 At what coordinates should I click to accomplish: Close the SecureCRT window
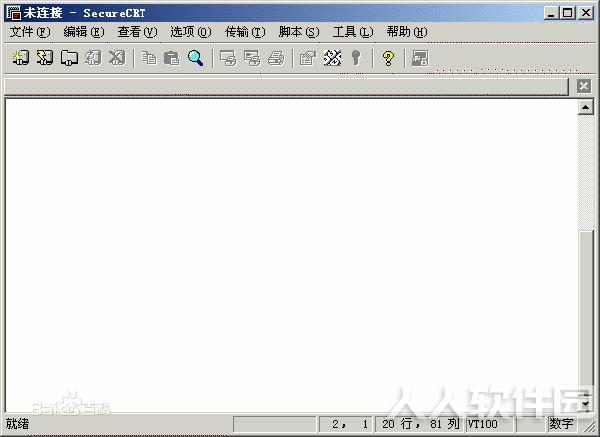(586, 13)
